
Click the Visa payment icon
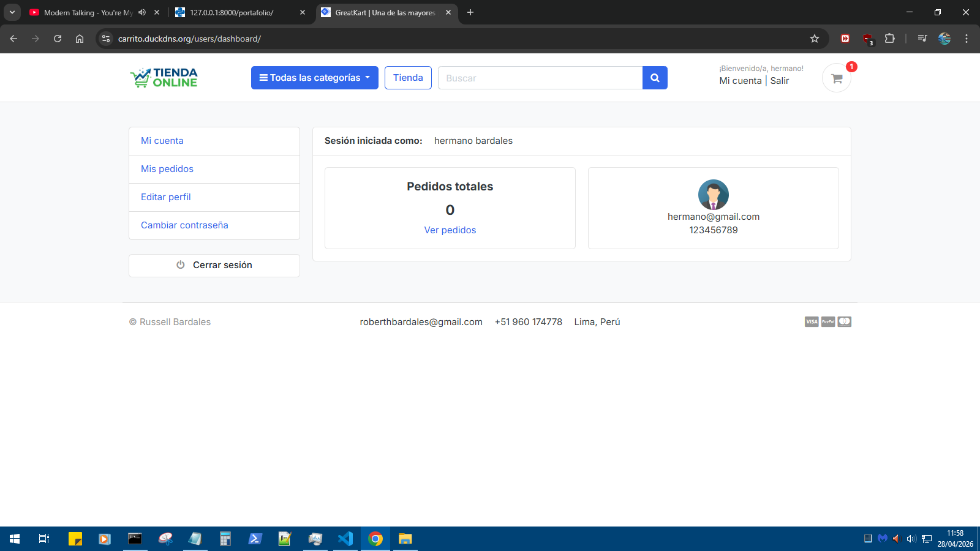coord(812,321)
